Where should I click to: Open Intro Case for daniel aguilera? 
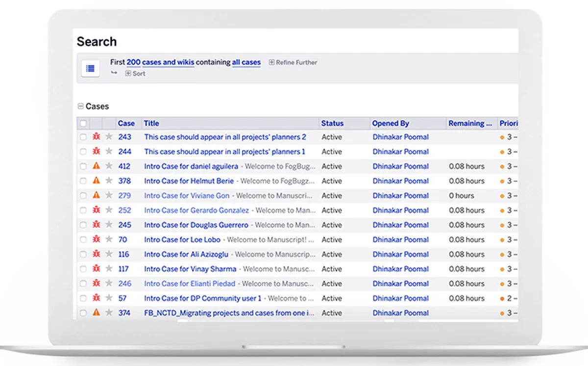tap(191, 166)
